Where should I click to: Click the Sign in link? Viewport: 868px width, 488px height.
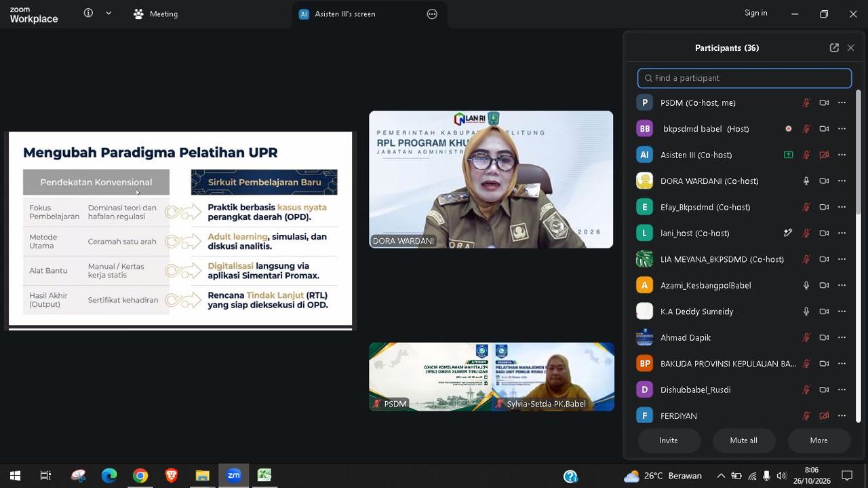tap(756, 13)
